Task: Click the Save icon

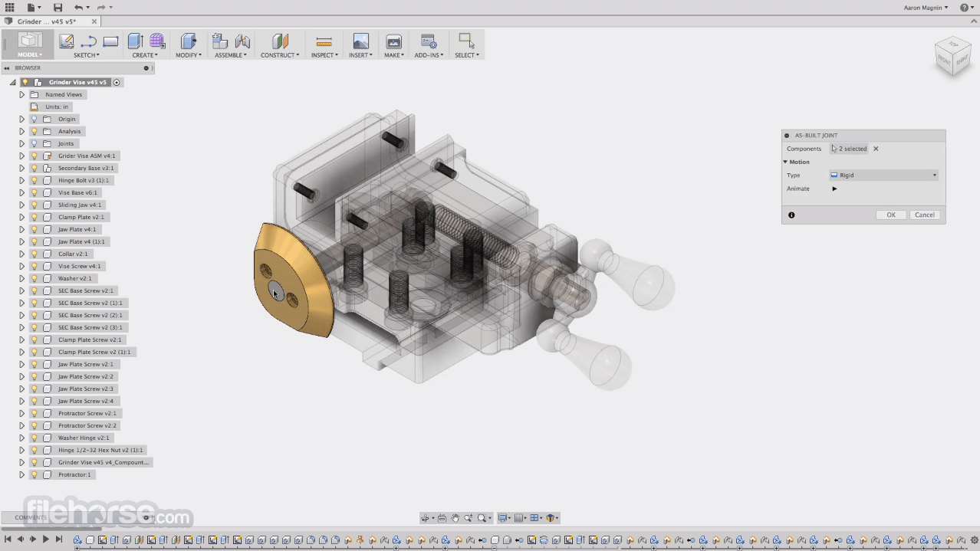Action: coord(58,7)
